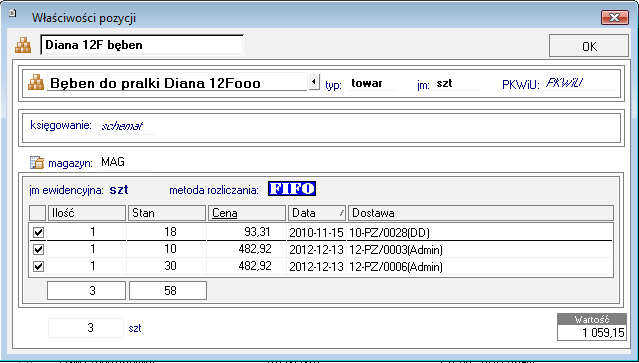639x363 pixels.
Task: Open the schemat booking link
Action: point(122,126)
